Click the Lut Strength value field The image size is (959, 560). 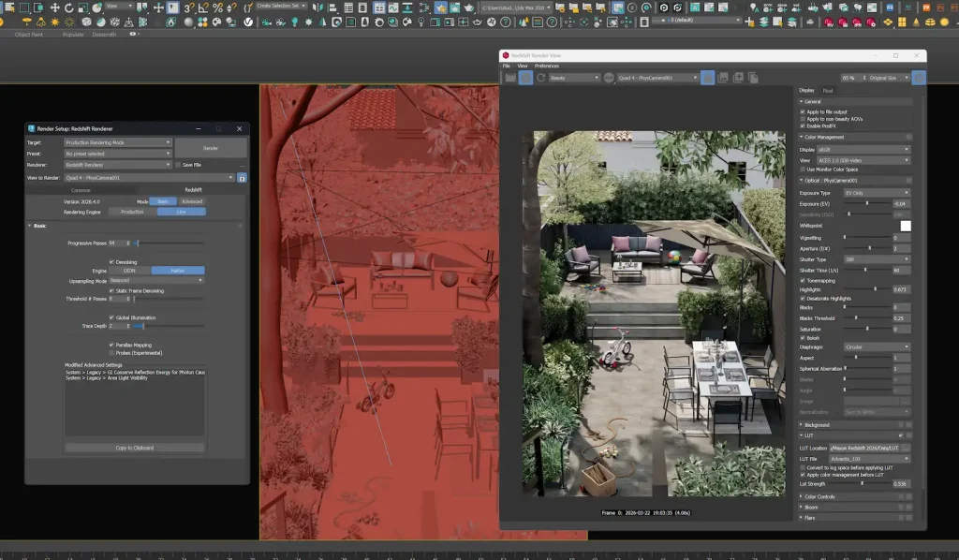point(901,483)
